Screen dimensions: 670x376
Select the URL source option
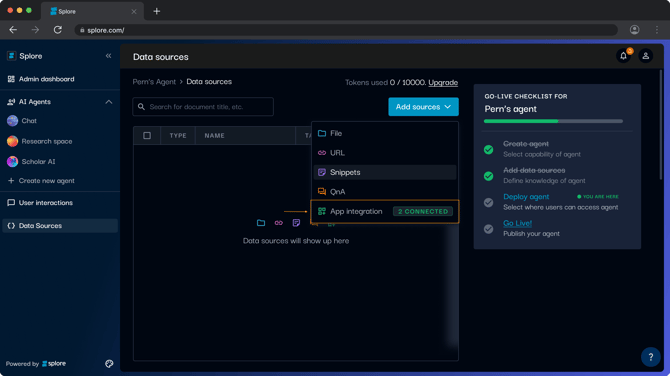coord(385,153)
